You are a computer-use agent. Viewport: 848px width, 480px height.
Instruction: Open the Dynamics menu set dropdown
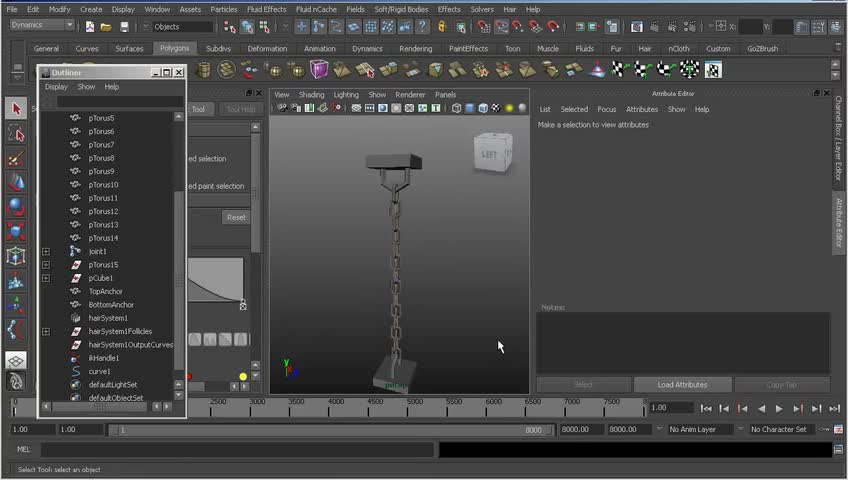[x=42, y=25]
